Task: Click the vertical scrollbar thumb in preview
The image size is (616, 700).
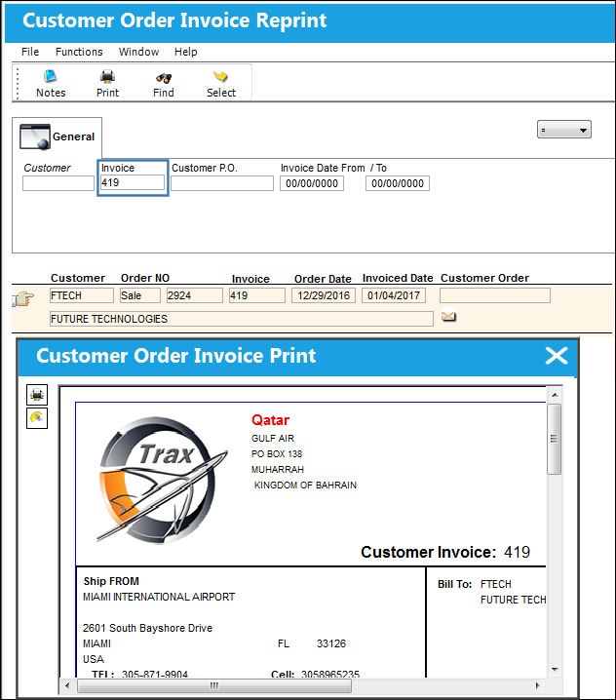Action: [555, 440]
